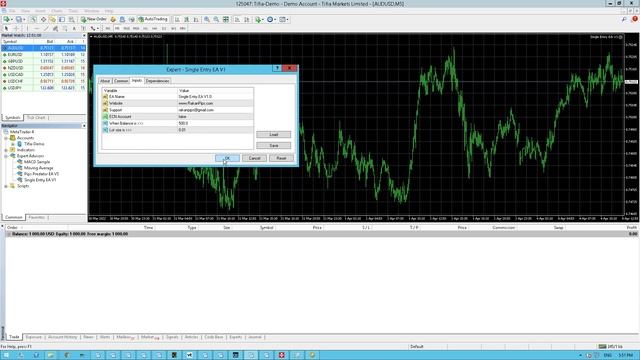Viewport: 640px width, 360px height.
Task: Switch to M1 timeframe
Action: [x=108, y=29]
